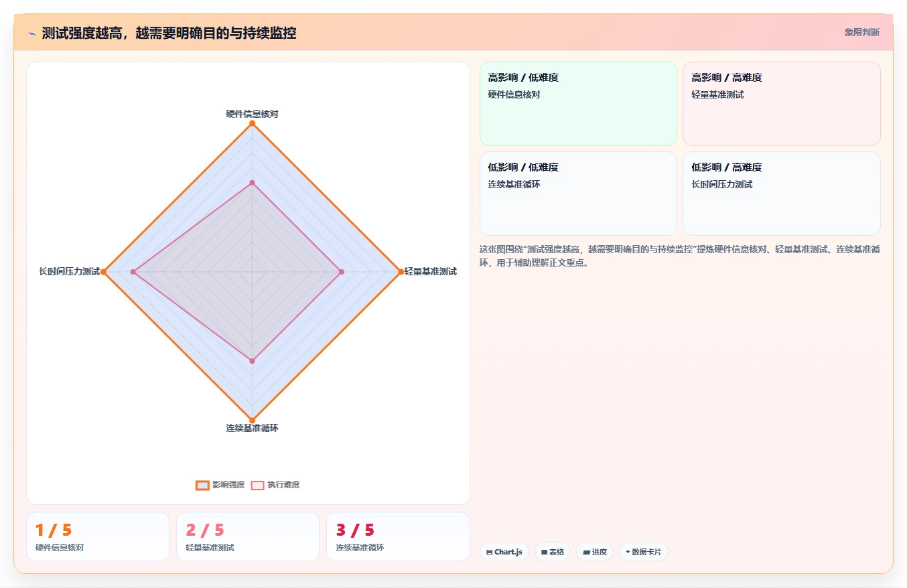Open the 低影响 / 高难度 quadrant card
Image resolution: width=907 pixels, height=588 pixels.
point(781,194)
